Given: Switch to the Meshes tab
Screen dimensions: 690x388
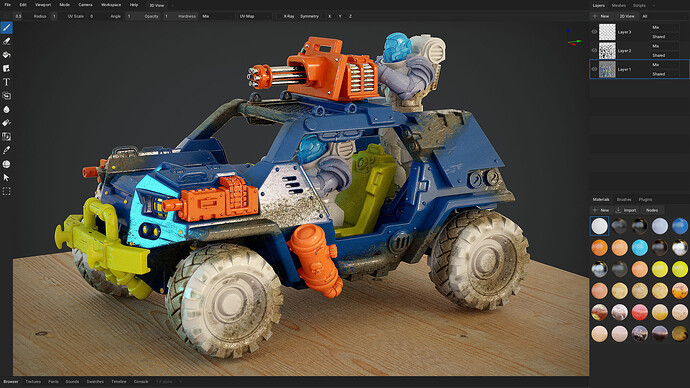Looking at the screenshot, I should point(618,5).
